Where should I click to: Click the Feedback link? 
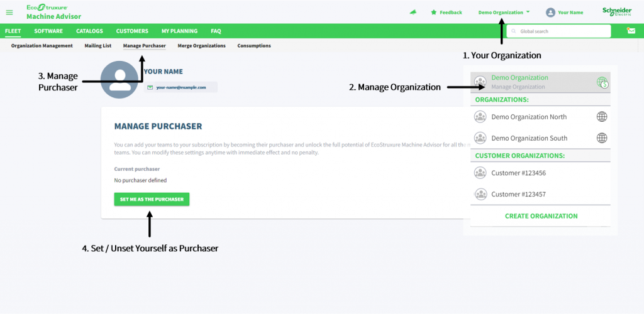451,13
